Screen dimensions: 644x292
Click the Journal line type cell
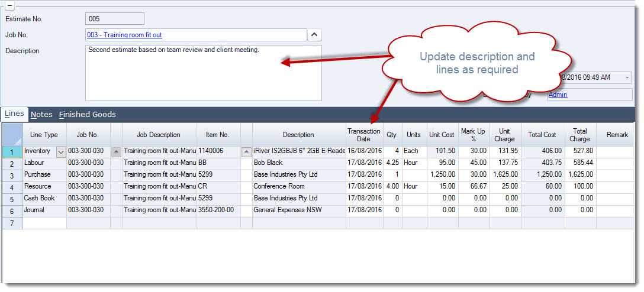[44, 210]
